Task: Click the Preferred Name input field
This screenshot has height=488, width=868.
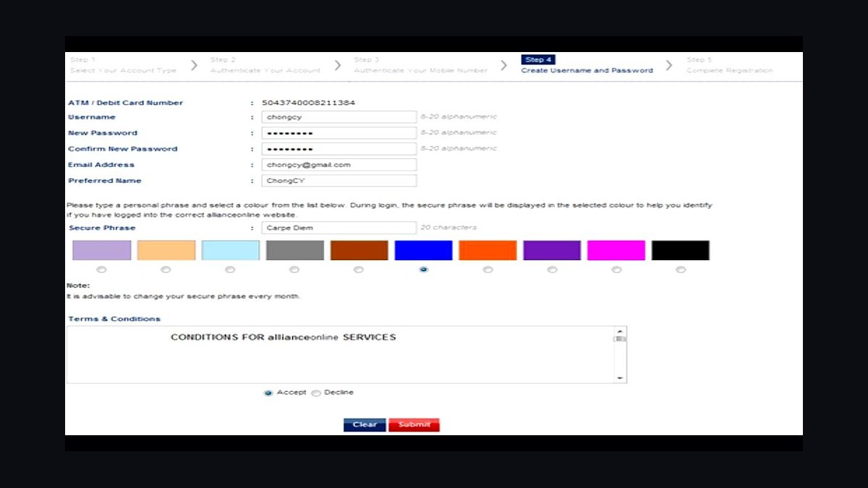Action: coord(339,181)
